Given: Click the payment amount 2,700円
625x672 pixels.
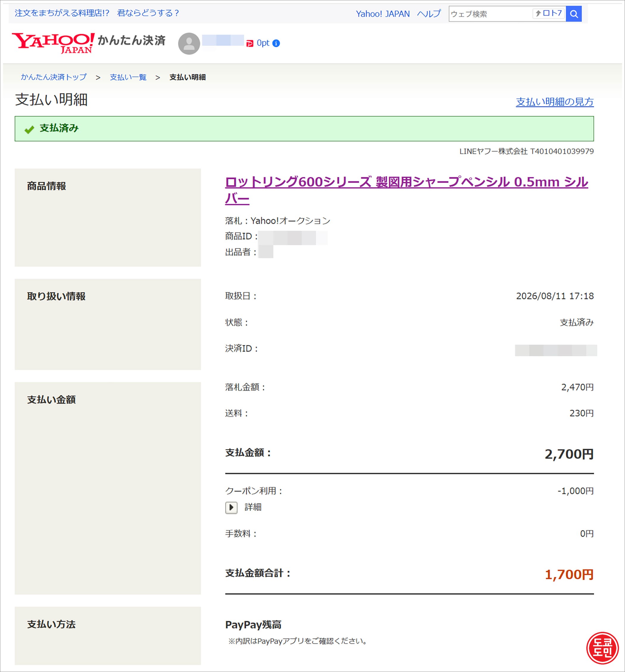Looking at the screenshot, I should tap(569, 454).
